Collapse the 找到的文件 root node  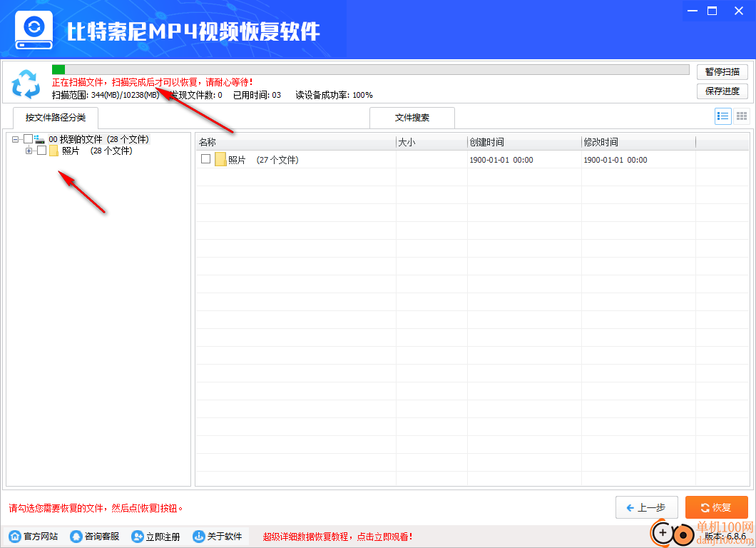point(16,139)
